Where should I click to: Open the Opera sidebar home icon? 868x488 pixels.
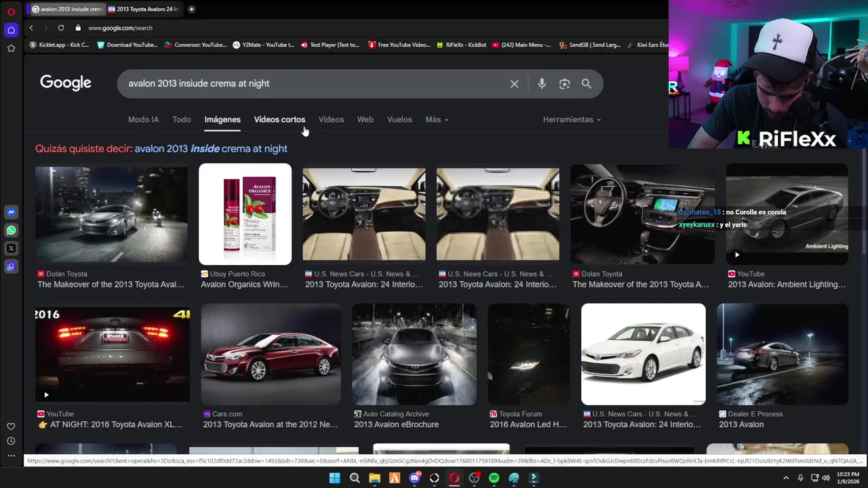tap(11, 30)
